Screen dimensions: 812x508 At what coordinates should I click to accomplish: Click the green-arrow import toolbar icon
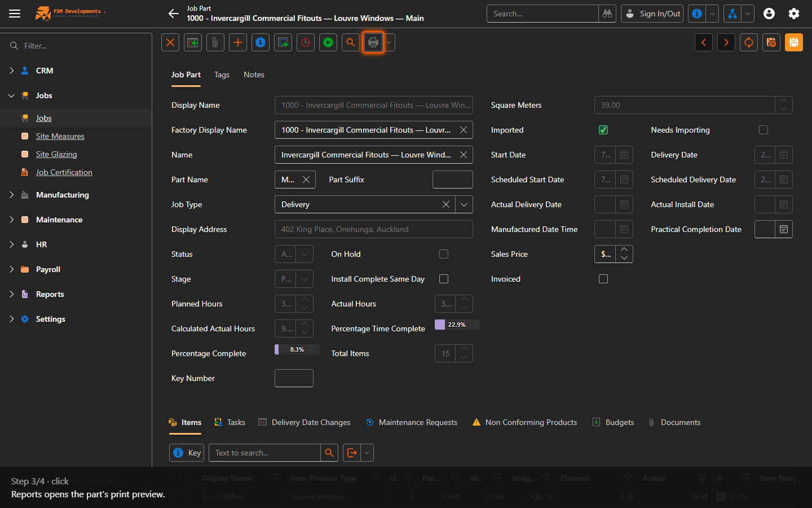[x=193, y=42]
